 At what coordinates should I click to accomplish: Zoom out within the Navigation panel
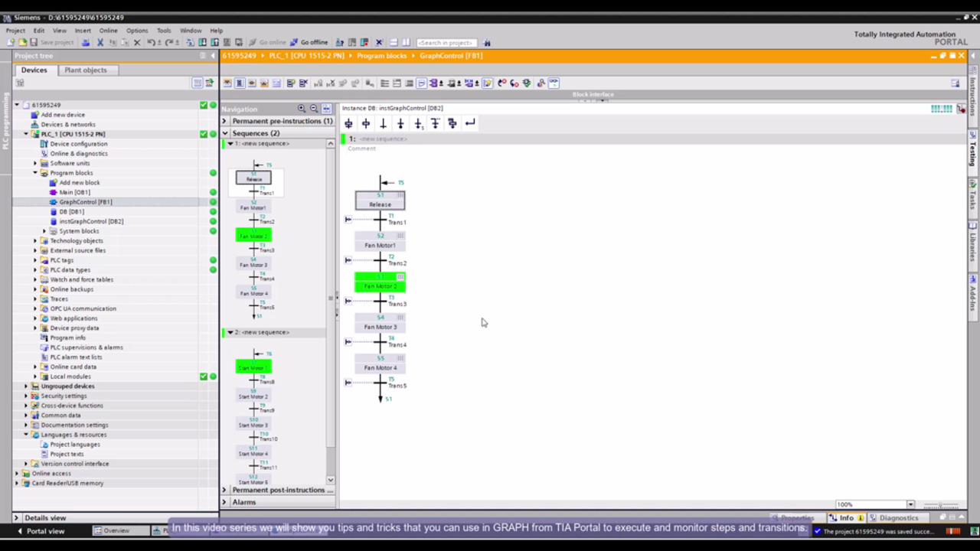coord(314,109)
